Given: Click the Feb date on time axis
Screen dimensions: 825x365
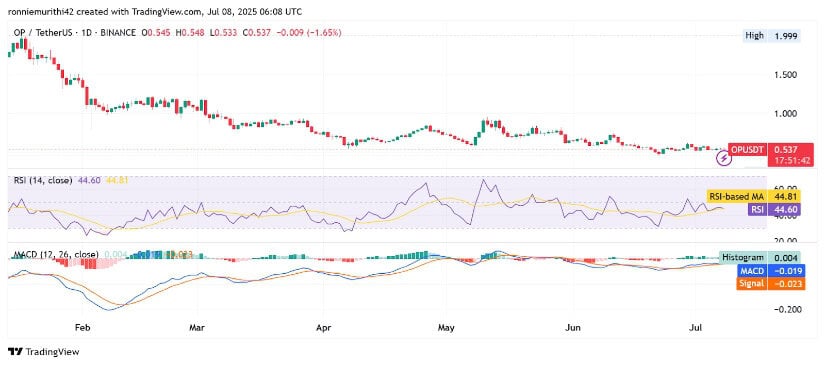Looking at the screenshot, I should tap(83, 328).
